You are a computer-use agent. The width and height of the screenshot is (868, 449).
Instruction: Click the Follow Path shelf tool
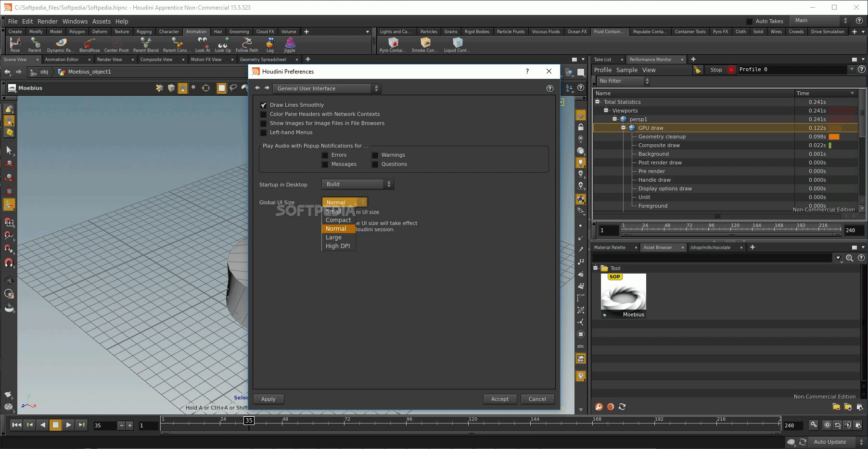[247, 45]
